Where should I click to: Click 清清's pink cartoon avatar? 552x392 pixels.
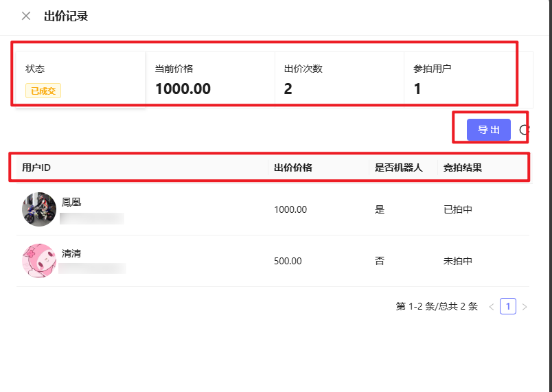point(39,261)
